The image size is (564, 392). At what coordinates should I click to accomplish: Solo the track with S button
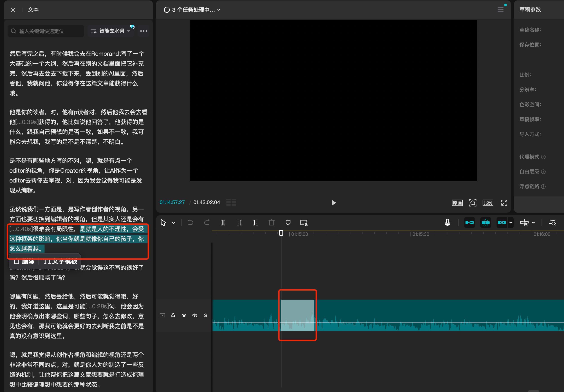click(205, 315)
